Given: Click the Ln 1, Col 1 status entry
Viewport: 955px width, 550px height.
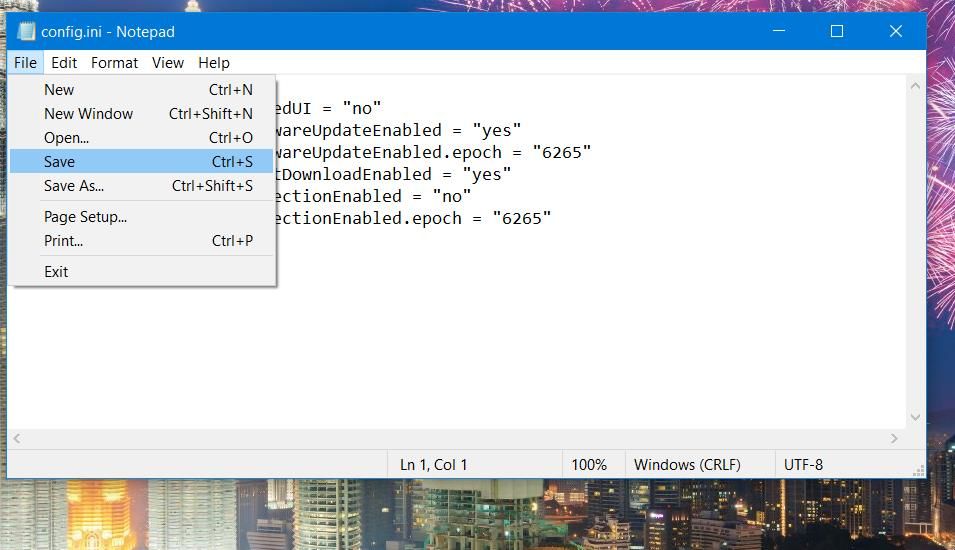Looking at the screenshot, I should [434, 465].
